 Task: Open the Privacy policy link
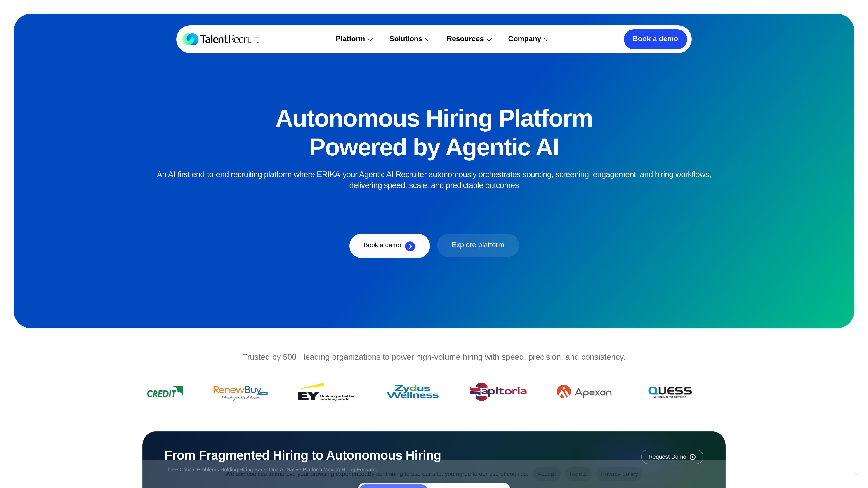619,474
